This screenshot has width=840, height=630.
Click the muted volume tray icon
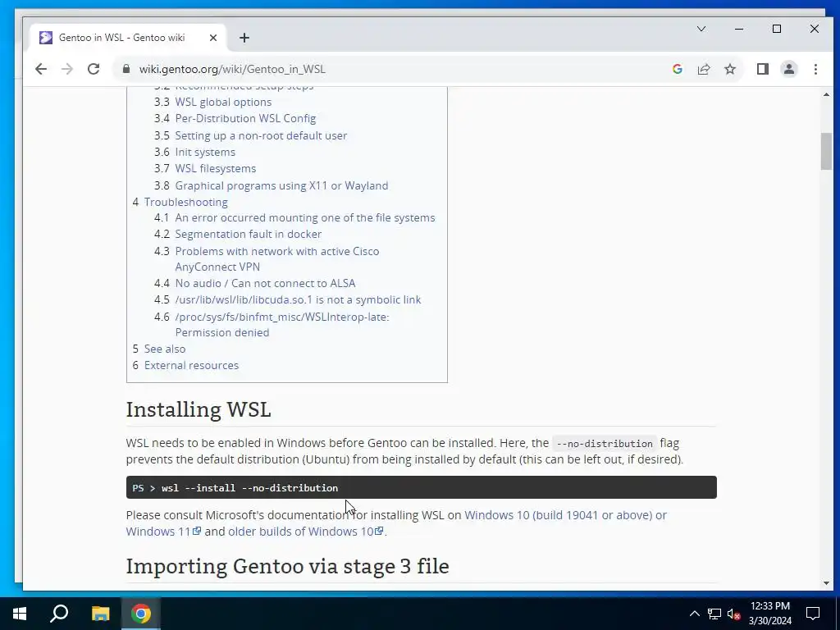coord(734,614)
